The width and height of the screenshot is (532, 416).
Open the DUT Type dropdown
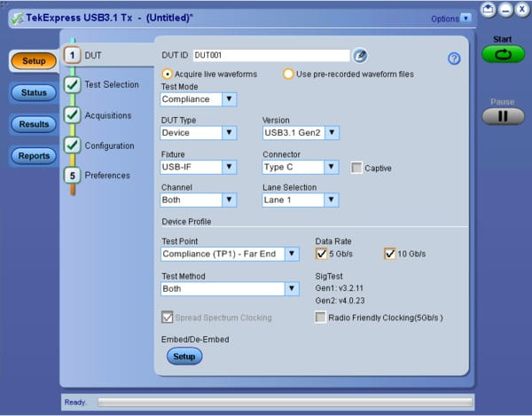tap(229, 133)
